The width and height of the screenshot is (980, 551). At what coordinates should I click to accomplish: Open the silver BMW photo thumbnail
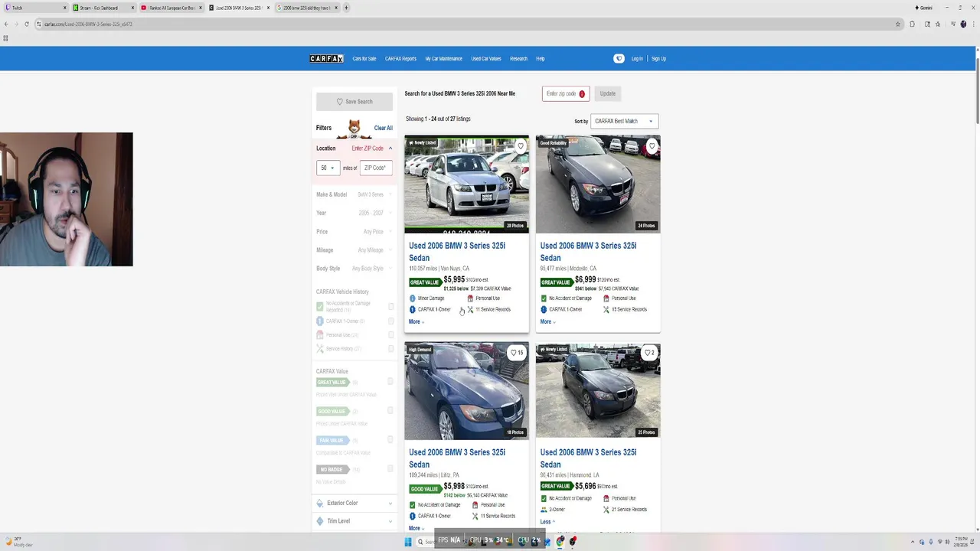(x=466, y=184)
